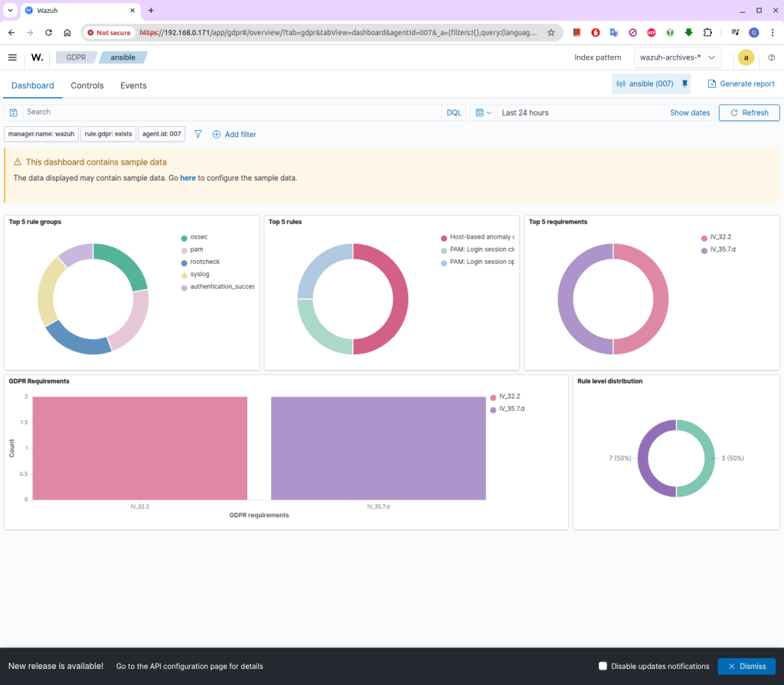Open the hamburger navigation menu
784x685 pixels.
(12, 57)
